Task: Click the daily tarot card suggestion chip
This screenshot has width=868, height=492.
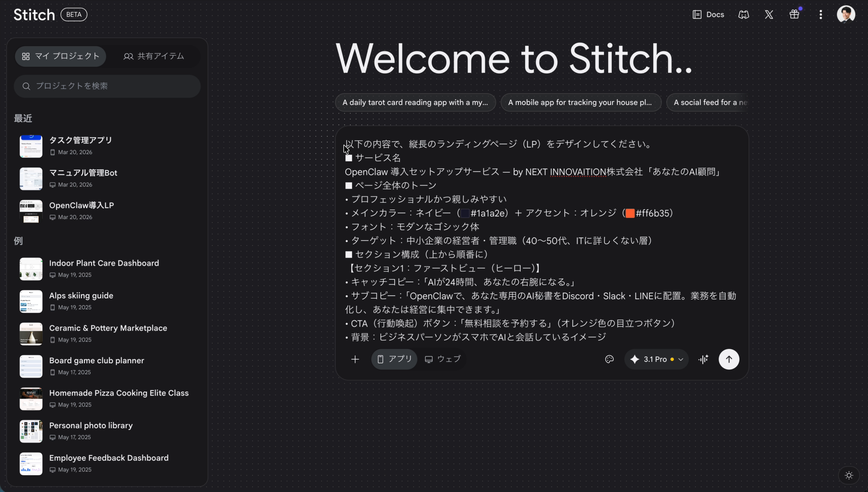Action: 415,102
